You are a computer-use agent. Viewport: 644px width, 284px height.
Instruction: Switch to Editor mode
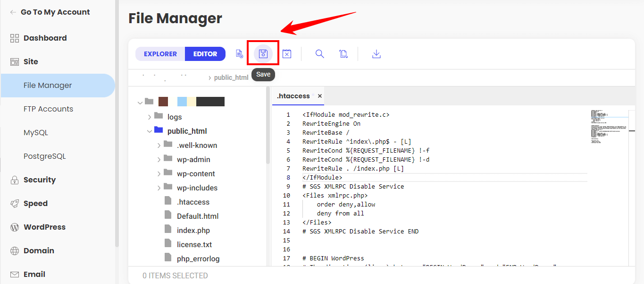205,54
